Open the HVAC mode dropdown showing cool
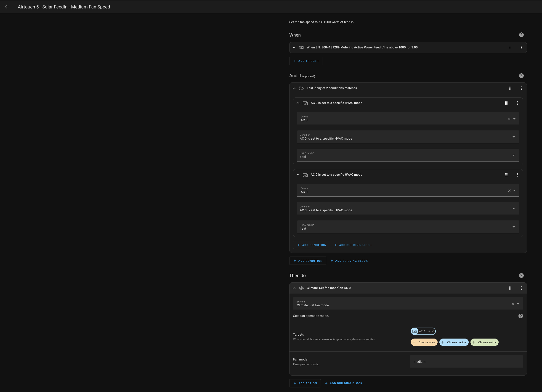The width and height of the screenshot is (542, 392). (408, 155)
